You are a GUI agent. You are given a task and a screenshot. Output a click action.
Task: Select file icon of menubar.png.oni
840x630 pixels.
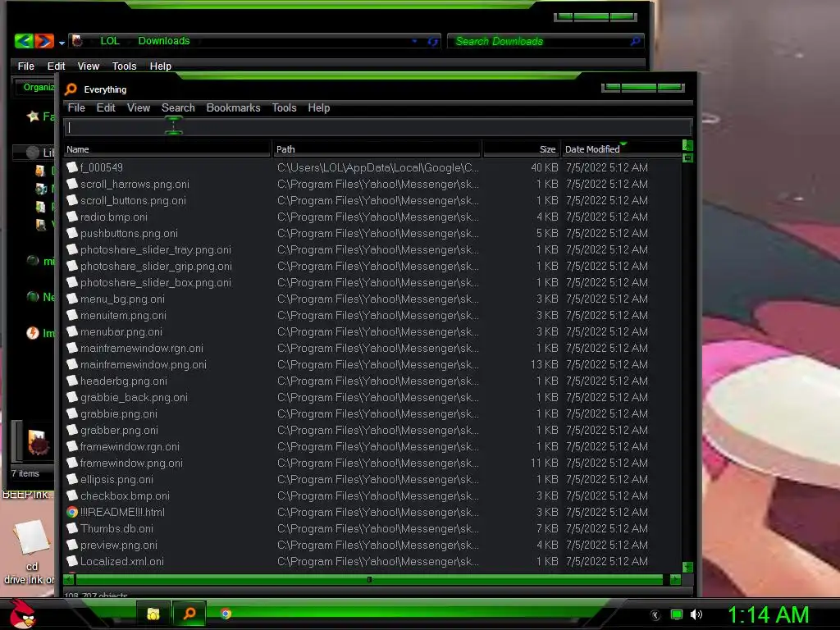pos(72,331)
